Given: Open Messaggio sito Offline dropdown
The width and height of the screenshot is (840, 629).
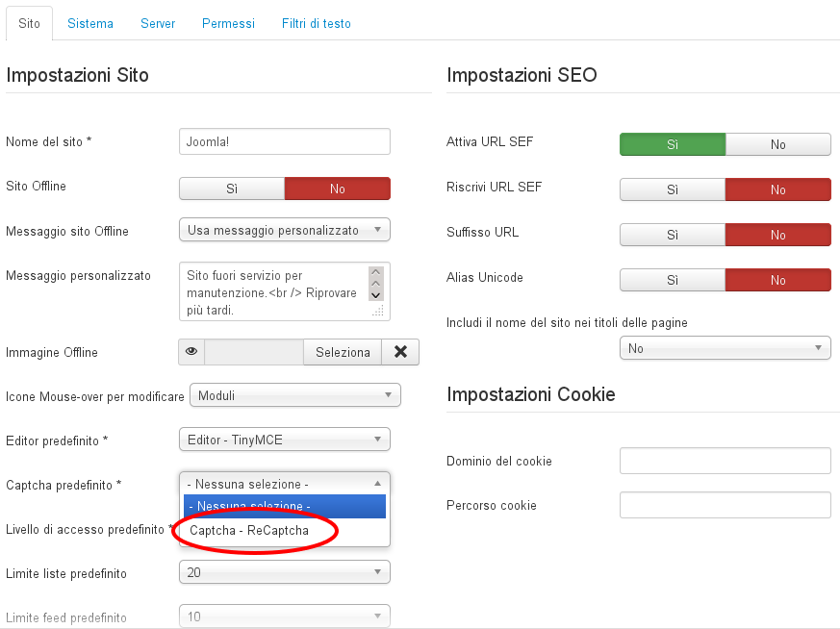Looking at the screenshot, I should (285, 230).
